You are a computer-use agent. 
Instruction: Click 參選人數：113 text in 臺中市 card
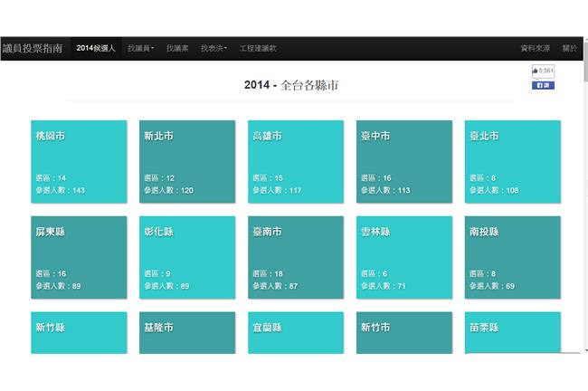tap(385, 190)
